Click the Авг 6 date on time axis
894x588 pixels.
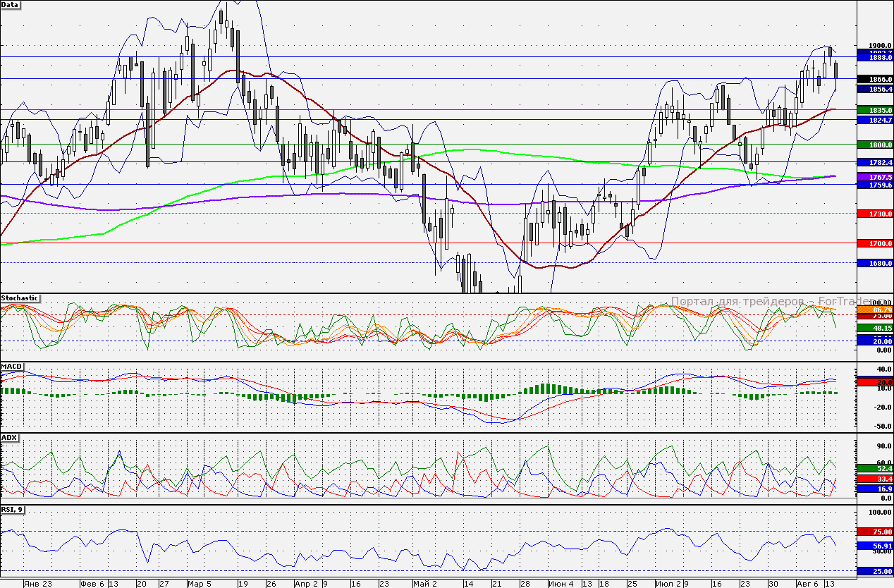[x=807, y=584]
